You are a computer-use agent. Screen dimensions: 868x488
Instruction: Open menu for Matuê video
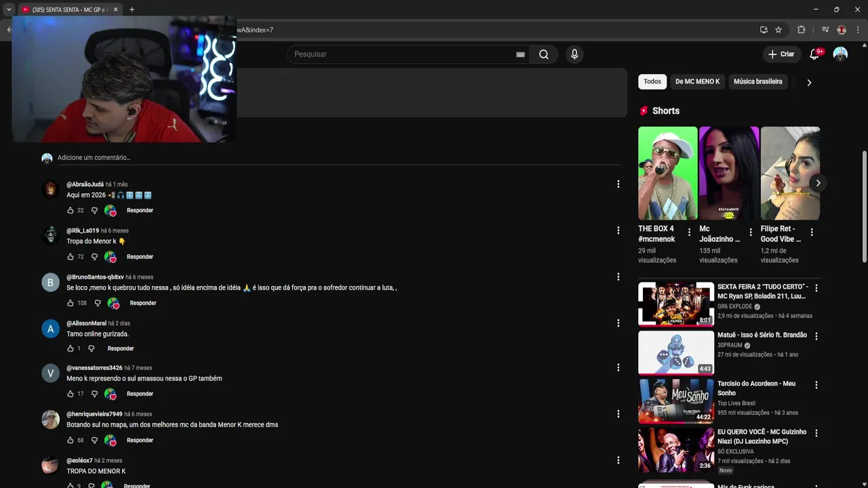click(x=816, y=336)
